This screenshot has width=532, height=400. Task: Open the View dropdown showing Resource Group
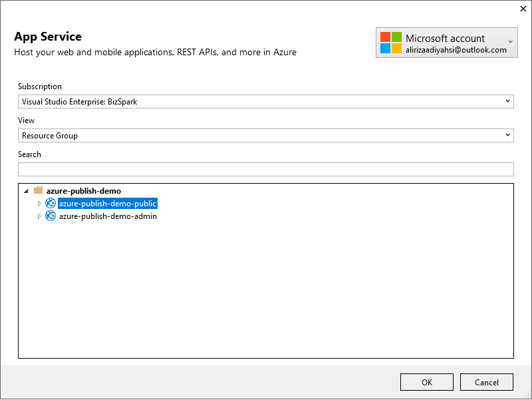[265, 136]
